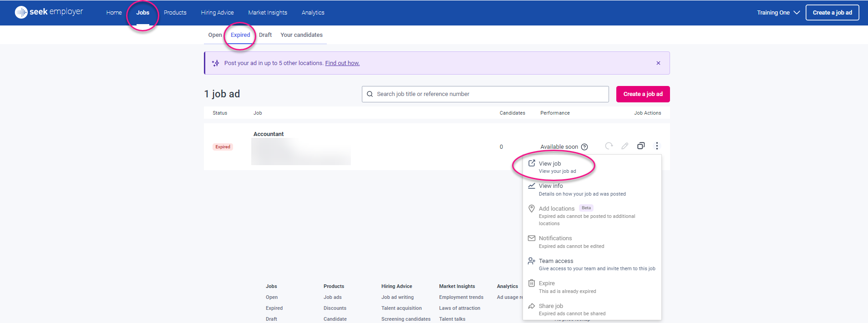Follow the Find out how link
Screen dimensions: 868x323
342,63
